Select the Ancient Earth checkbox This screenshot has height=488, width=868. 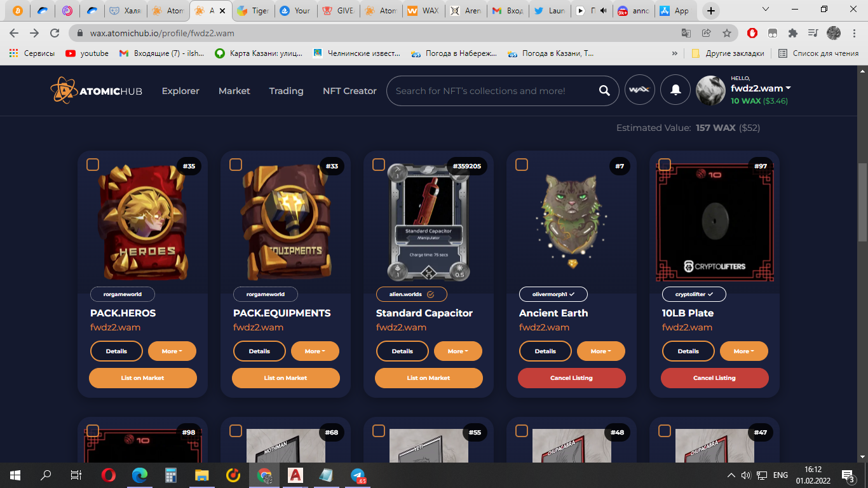[x=522, y=165]
